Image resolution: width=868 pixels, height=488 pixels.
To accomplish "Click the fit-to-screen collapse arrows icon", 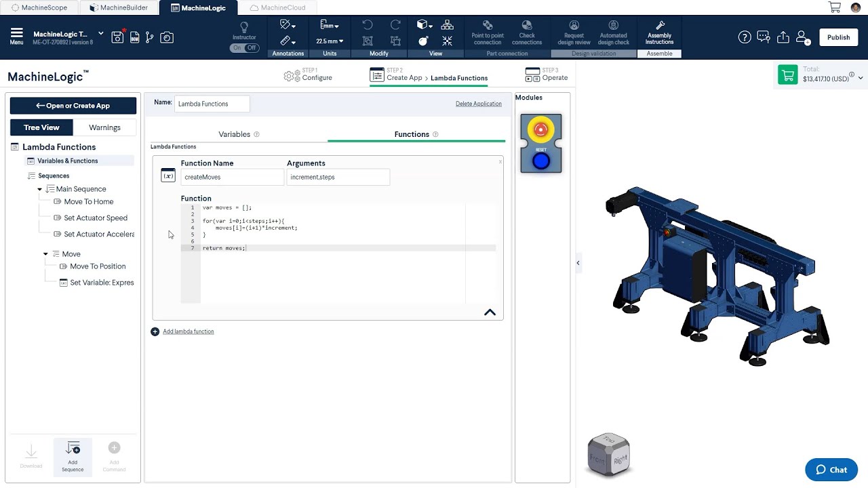I will pyautogui.click(x=448, y=41).
